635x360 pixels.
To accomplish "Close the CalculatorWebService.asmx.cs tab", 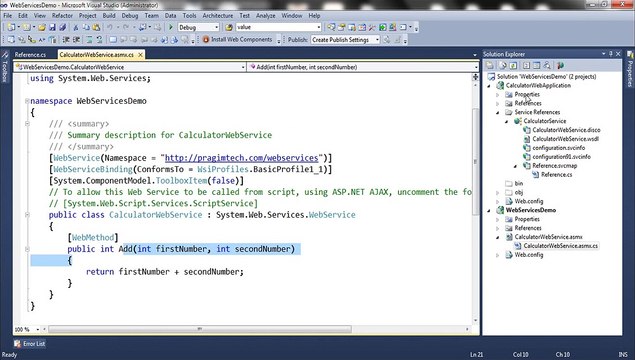I will pyautogui.click(x=141, y=54).
